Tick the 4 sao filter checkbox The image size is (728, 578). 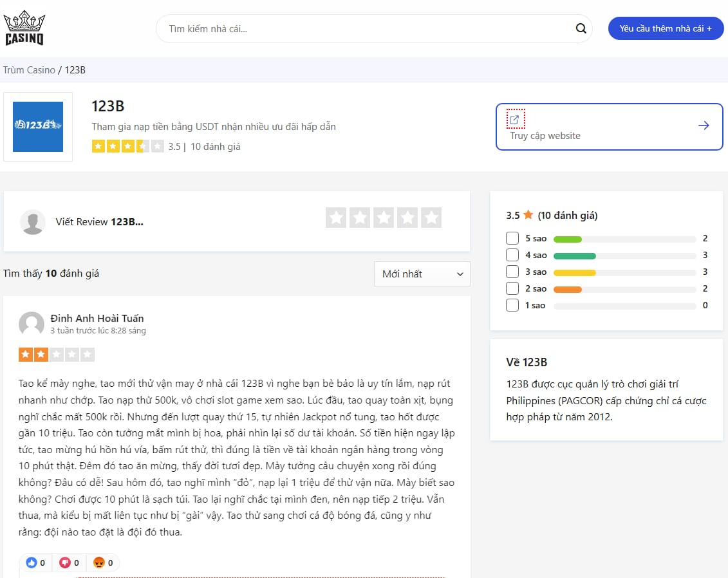coord(512,255)
